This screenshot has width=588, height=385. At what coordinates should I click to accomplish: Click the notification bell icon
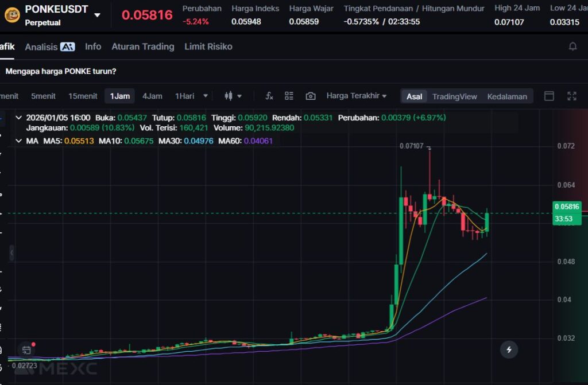coord(572,46)
